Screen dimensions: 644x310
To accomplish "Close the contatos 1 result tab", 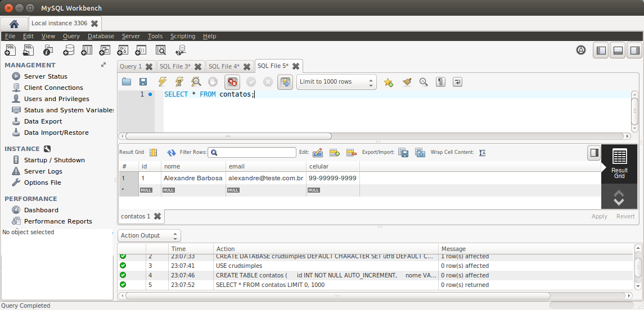I will [157, 216].
